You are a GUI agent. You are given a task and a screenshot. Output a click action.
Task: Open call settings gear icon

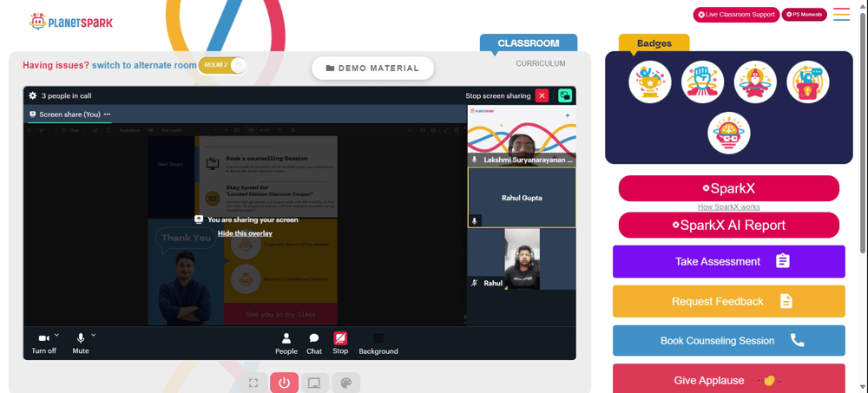(33, 95)
